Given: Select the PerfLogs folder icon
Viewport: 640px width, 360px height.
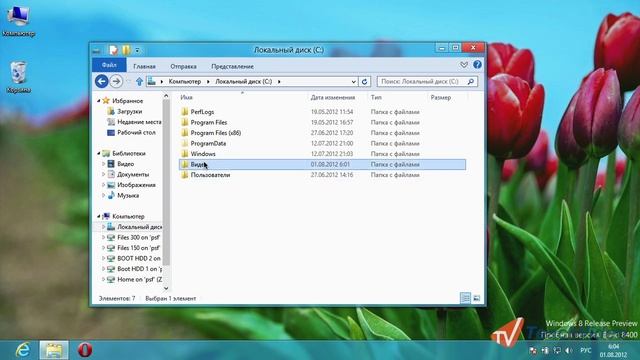Looking at the screenshot, I should pyautogui.click(x=184, y=111).
